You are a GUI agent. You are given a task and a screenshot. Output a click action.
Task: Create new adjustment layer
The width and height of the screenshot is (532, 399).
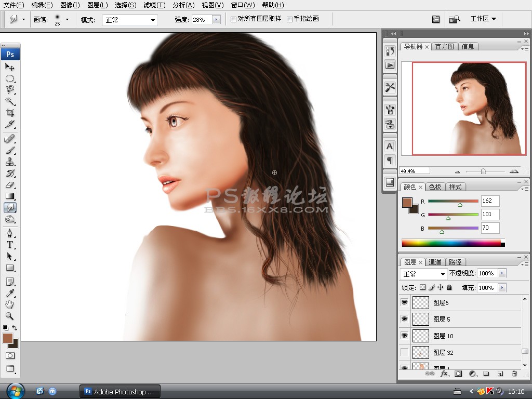click(473, 374)
